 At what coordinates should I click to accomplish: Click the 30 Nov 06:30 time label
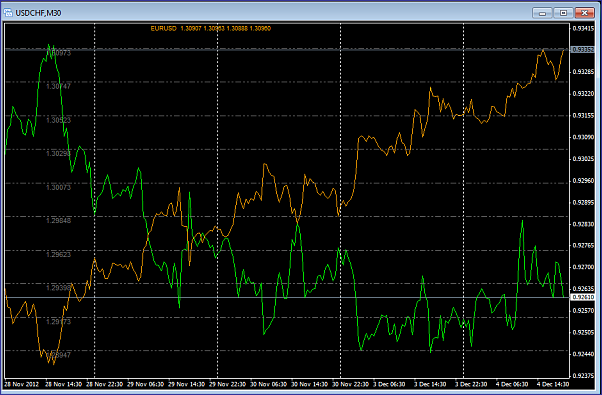268,384
